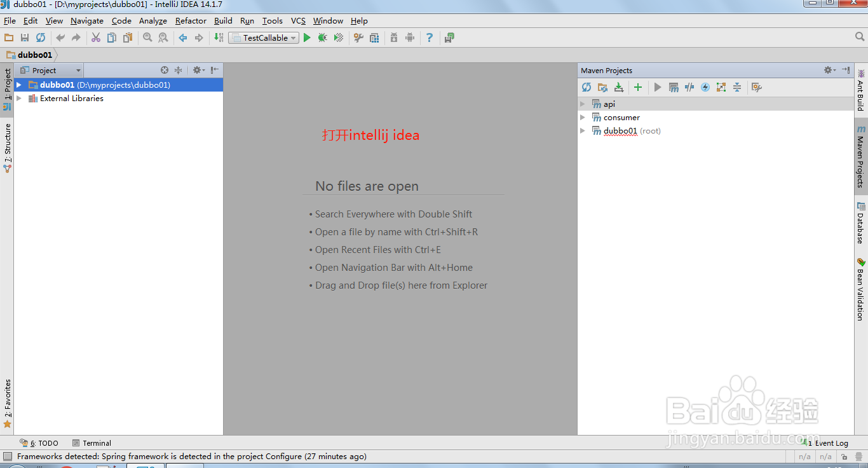Image resolution: width=868 pixels, height=468 pixels.
Task: Click the last green chip toolbar icon
Action: click(449, 38)
